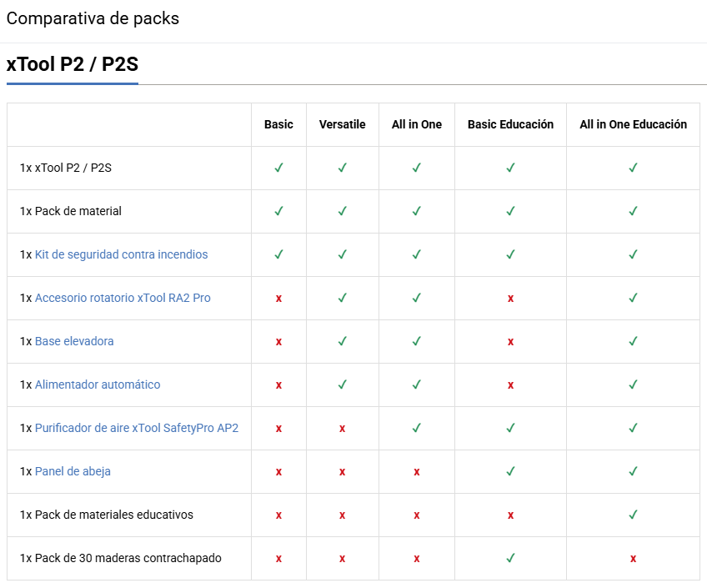707x588 pixels.
Task: Click the All in One column header
Action: click(x=417, y=124)
